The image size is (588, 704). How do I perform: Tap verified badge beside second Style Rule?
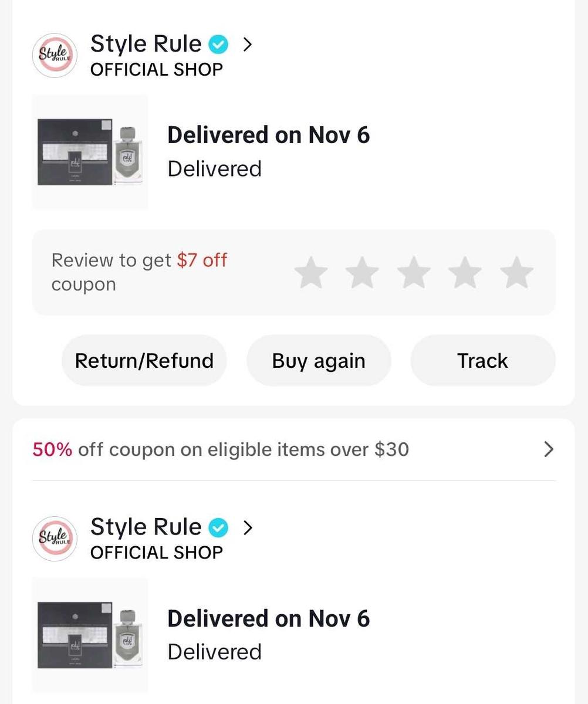[219, 528]
